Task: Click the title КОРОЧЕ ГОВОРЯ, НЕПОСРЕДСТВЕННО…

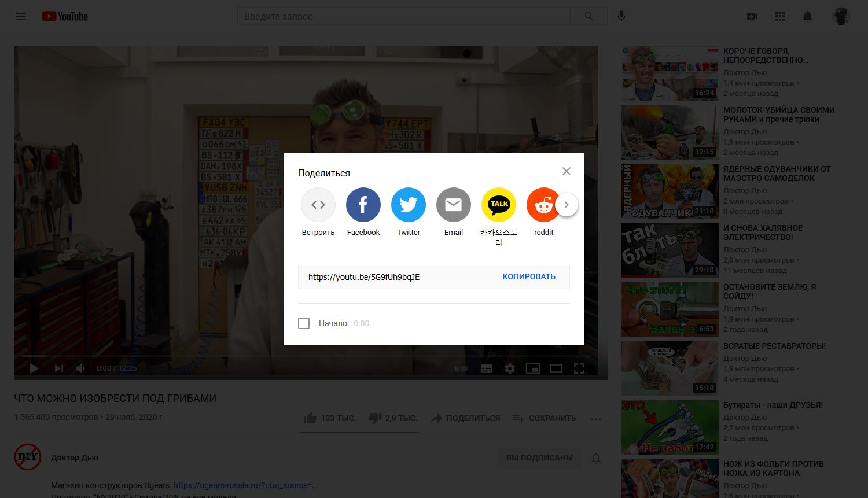Action: pos(766,56)
